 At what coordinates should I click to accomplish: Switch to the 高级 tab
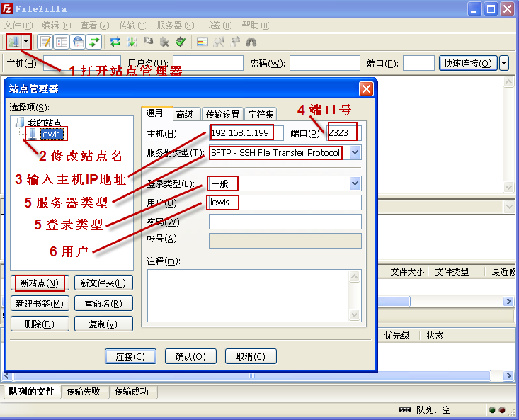pos(185,115)
